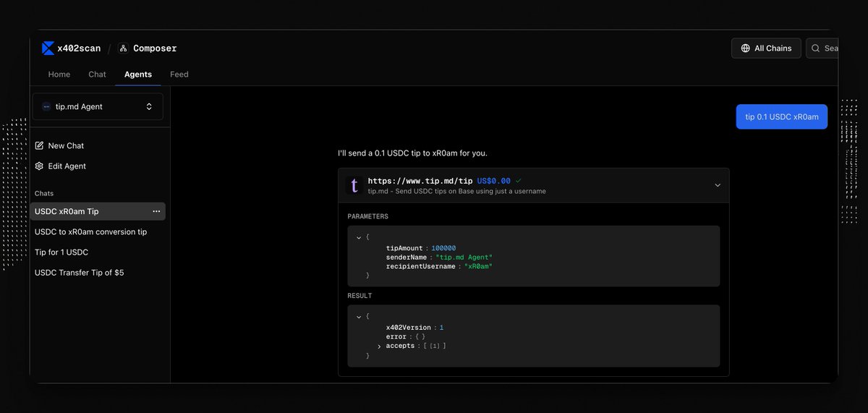Image resolution: width=868 pixels, height=413 pixels.
Task: Click the recipientUsername value "xR0am"
Action: coord(477,266)
